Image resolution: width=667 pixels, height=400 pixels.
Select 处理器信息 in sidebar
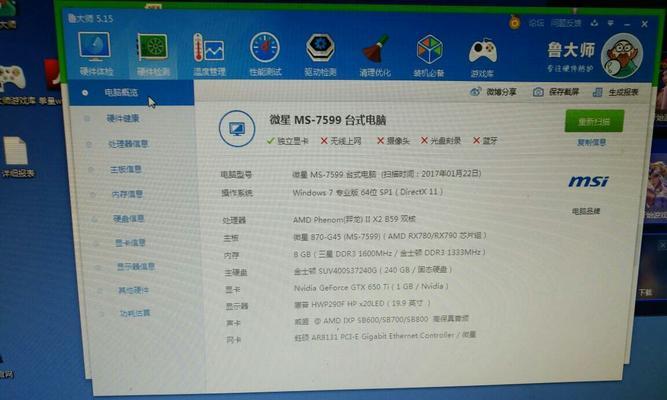(x=128, y=144)
